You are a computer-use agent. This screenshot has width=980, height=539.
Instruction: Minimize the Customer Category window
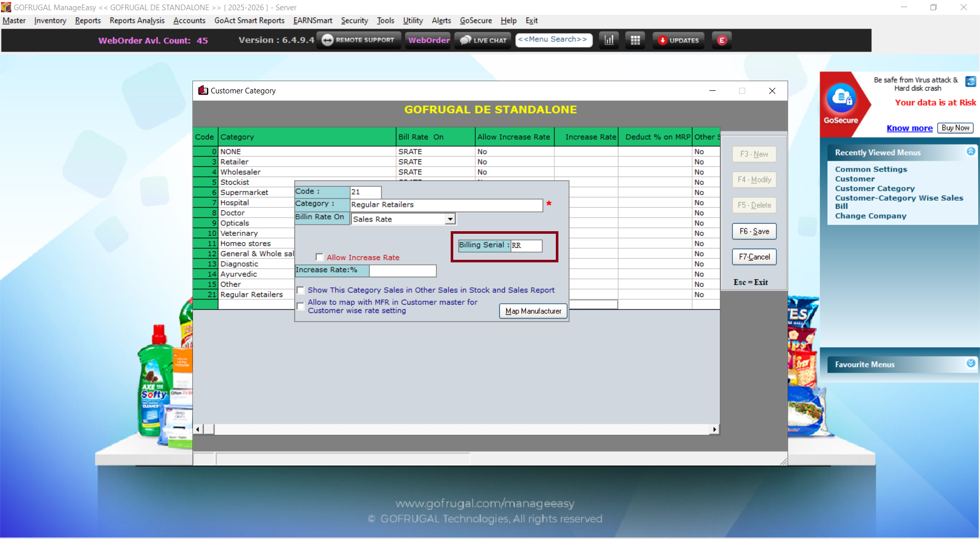pos(713,91)
